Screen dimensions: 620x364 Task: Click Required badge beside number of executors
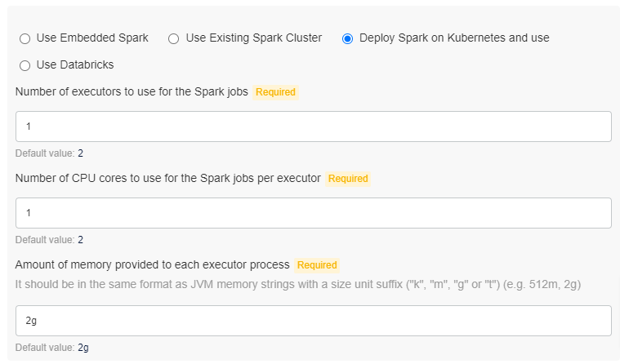(275, 92)
